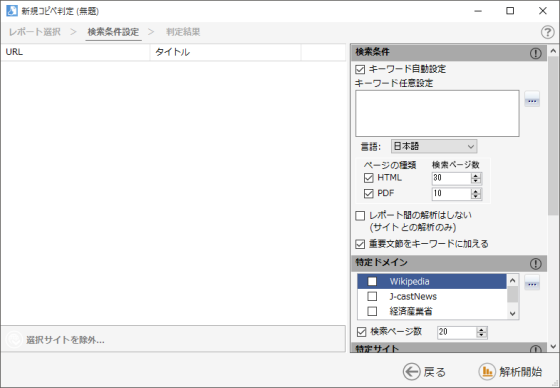
Task: Check the 経済産業省 domain checkbox
Action: (372, 311)
